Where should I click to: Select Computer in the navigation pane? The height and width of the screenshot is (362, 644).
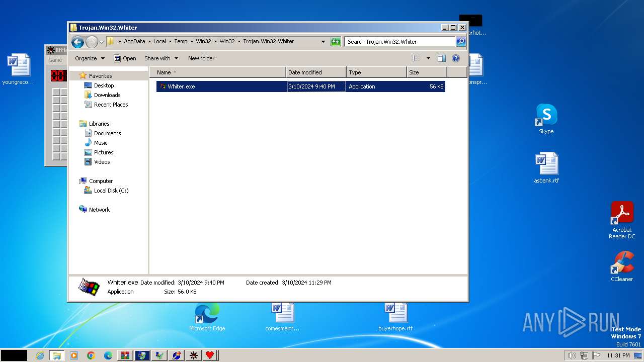click(101, 181)
